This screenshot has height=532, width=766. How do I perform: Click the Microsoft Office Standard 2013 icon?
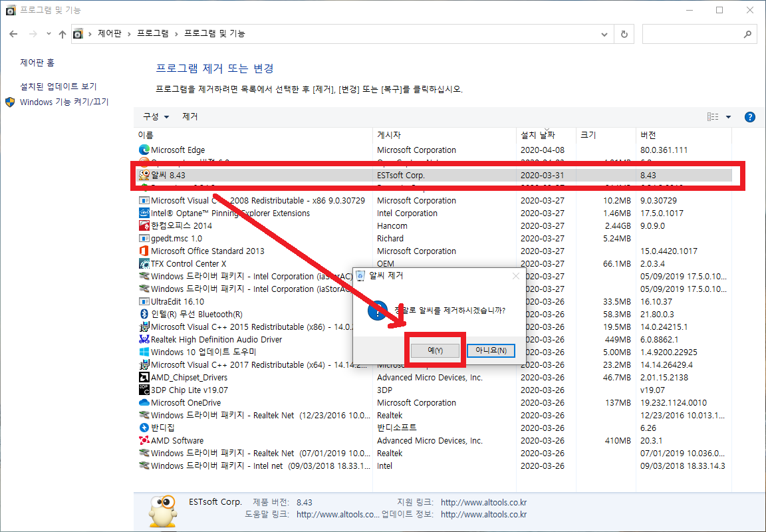[x=144, y=251]
